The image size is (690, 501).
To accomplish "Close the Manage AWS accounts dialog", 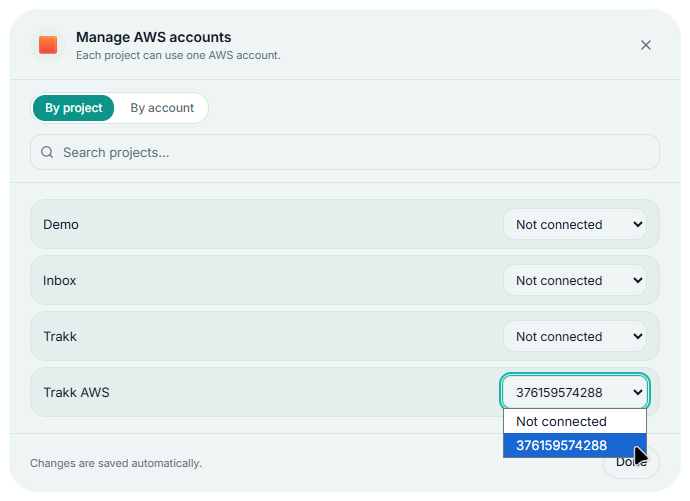I will click(x=646, y=45).
